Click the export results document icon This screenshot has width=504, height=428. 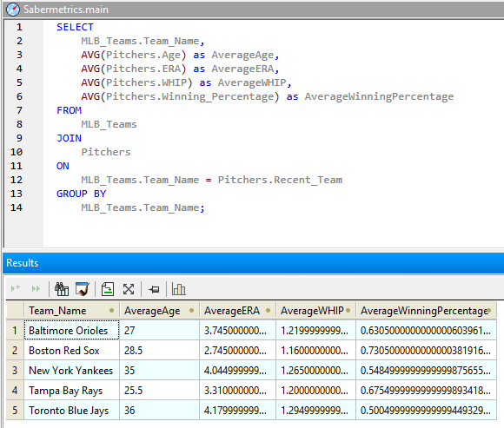click(108, 289)
